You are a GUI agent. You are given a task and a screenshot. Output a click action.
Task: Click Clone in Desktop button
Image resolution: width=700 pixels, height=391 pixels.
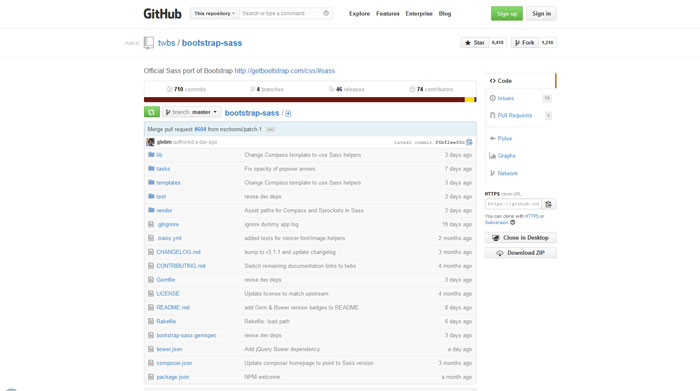click(521, 238)
